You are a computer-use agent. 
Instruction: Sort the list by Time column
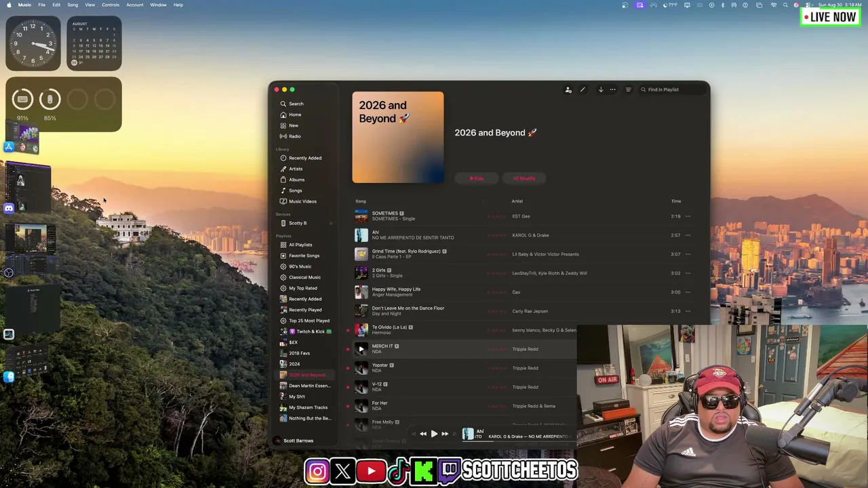point(676,201)
